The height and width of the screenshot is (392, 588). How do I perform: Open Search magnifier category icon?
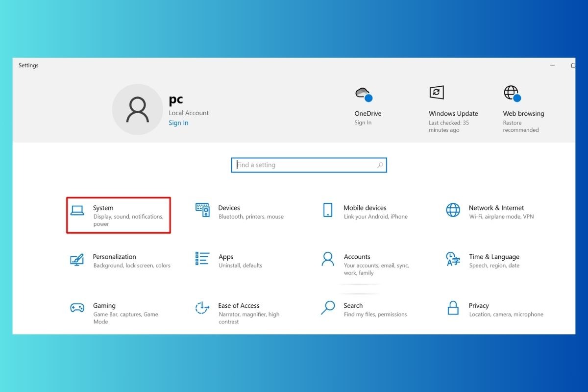tap(328, 308)
